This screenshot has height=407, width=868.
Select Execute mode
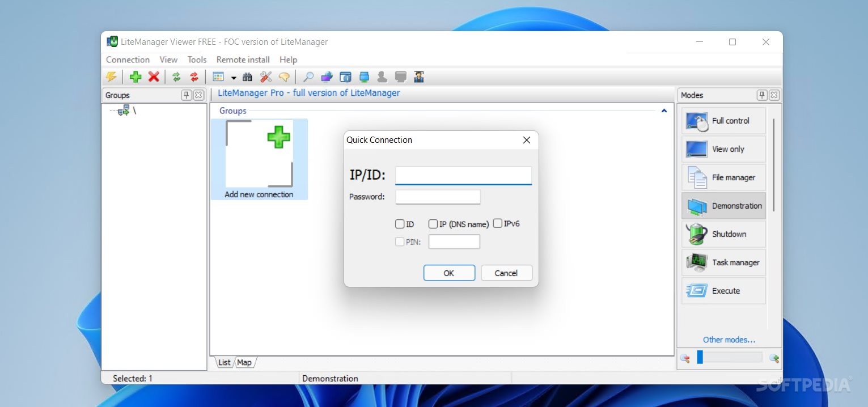(x=723, y=291)
